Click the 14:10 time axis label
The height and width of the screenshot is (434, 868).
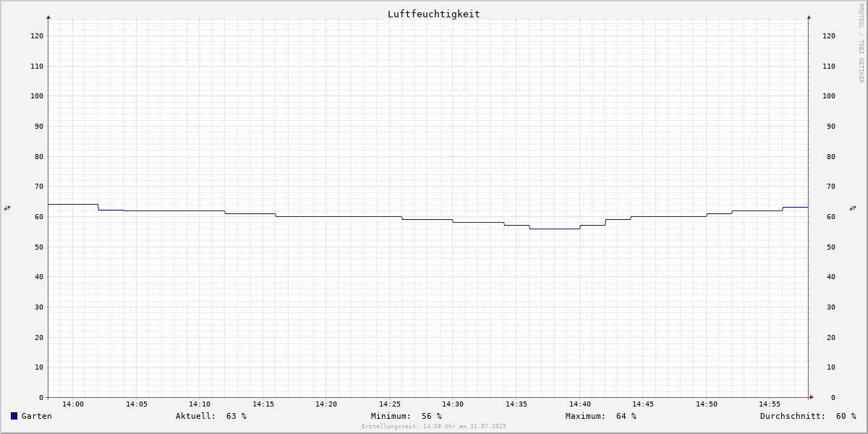tap(200, 404)
